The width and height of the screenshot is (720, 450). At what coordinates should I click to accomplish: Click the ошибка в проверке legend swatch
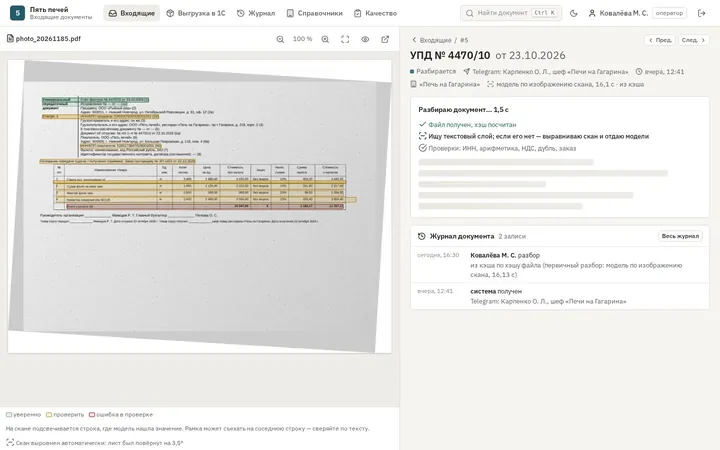[92, 415]
